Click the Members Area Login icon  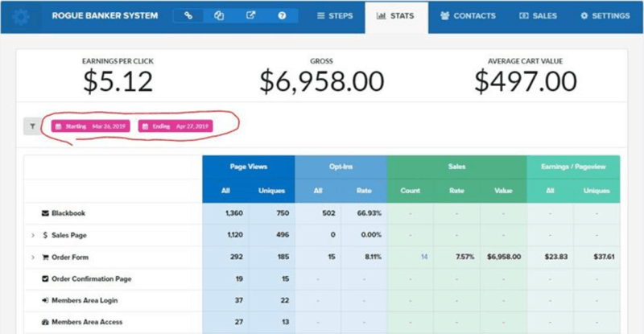45,300
